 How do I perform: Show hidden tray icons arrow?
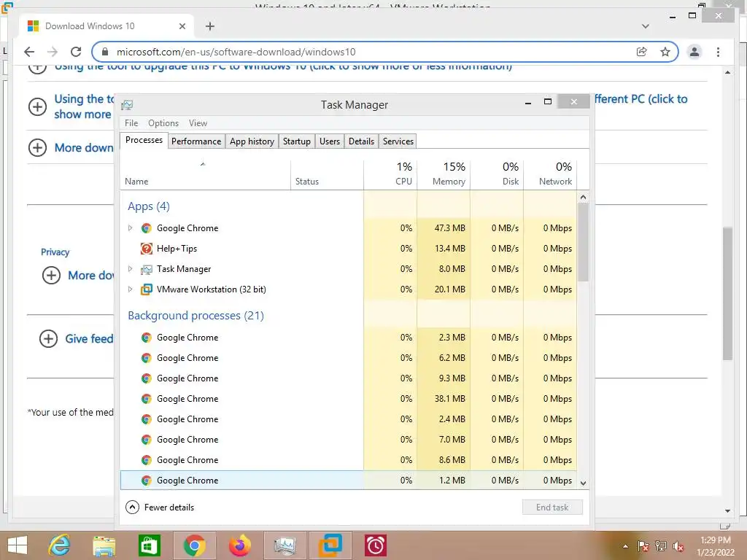click(625, 546)
